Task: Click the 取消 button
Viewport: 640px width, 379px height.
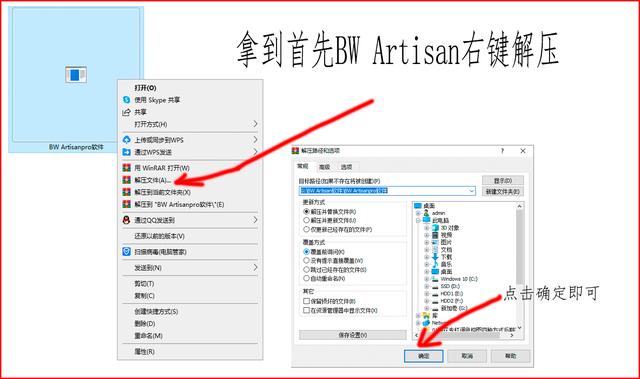Action: point(467,356)
